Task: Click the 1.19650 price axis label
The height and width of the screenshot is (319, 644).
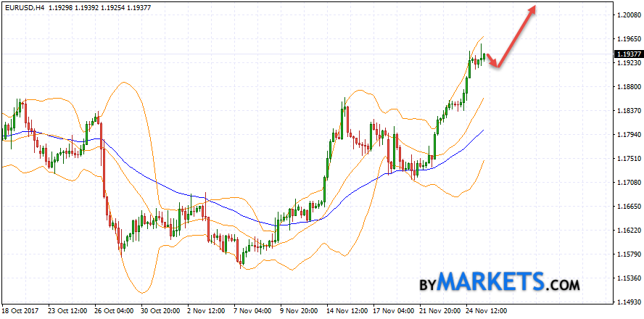Action: [628, 39]
